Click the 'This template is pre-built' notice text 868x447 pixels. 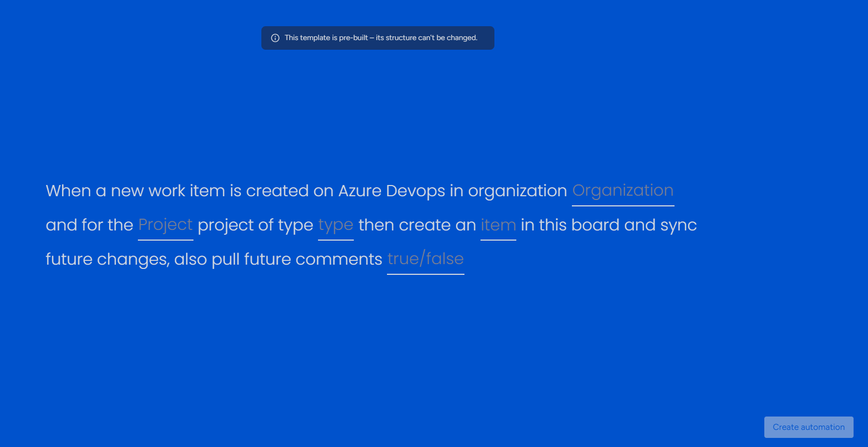381,38
